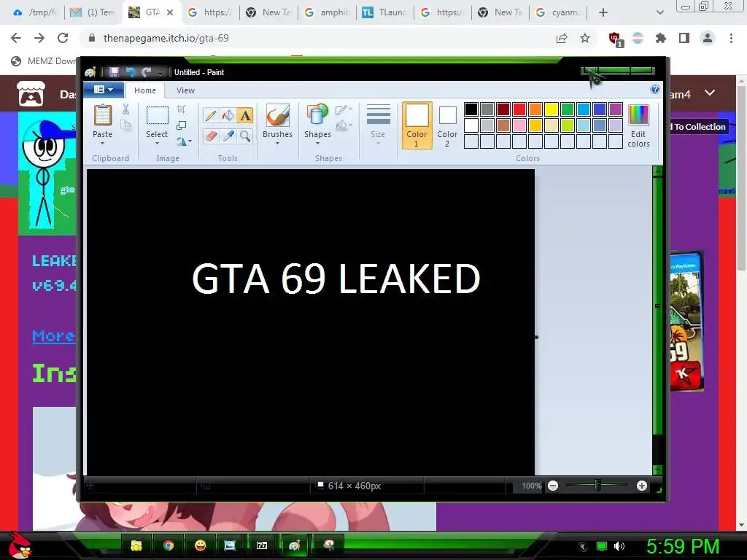
Task: Select the Color picker eyedropper tool
Action: click(228, 136)
